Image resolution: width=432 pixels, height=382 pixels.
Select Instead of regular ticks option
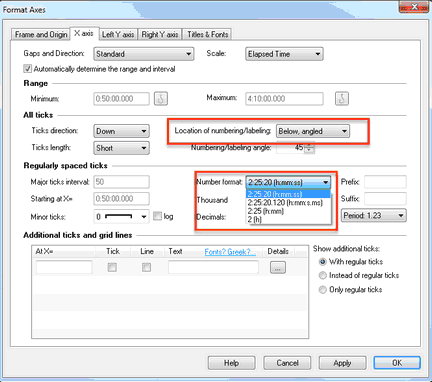[x=322, y=275]
